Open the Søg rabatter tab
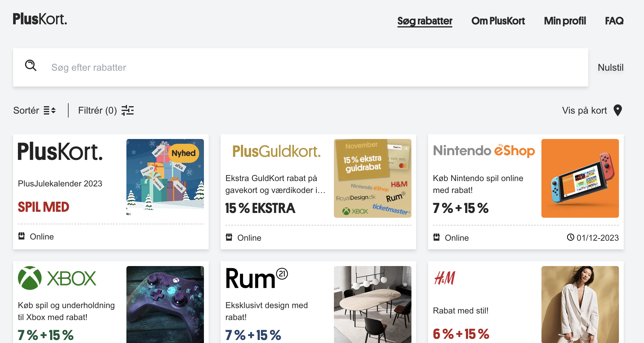Image resolution: width=644 pixels, height=343 pixels. [x=425, y=21]
